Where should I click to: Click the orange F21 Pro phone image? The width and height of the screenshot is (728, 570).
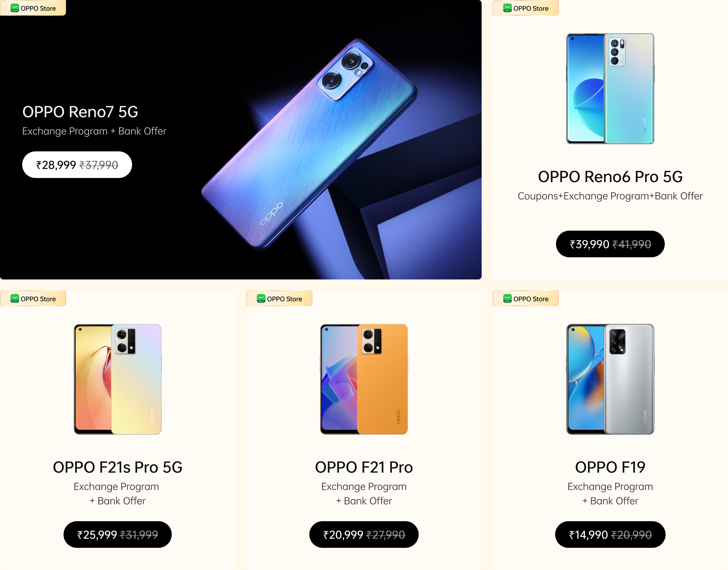click(x=364, y=379)
